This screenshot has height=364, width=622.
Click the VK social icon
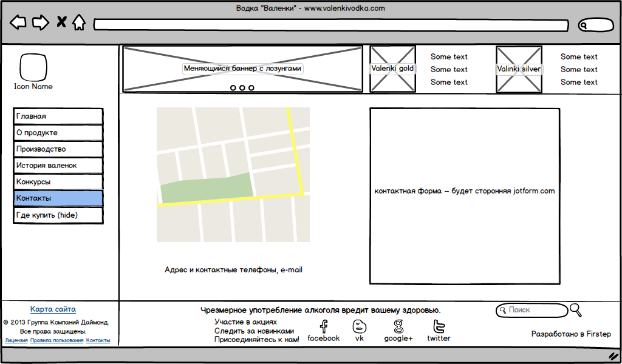pyautogui.click(x=360, y=327)
